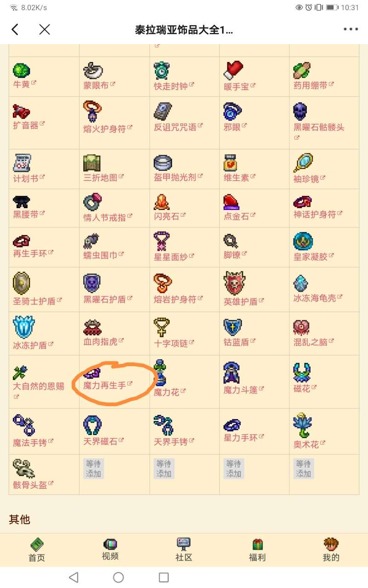Select the Frozen Shield (冰冻护盾) icon
Image resolution: width=368 pixels, height=588 pixels.
(x=23, y=327)
